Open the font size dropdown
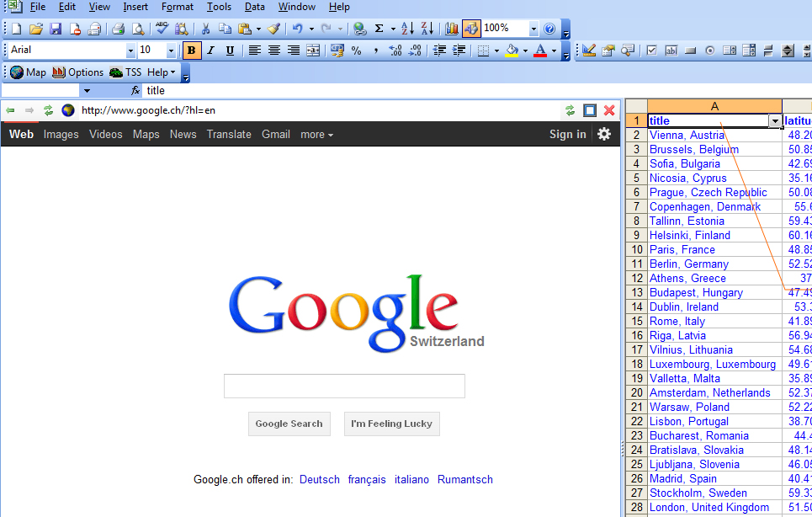Image resolution: width=812 pixels, height=517 pixels. (170, 51)
